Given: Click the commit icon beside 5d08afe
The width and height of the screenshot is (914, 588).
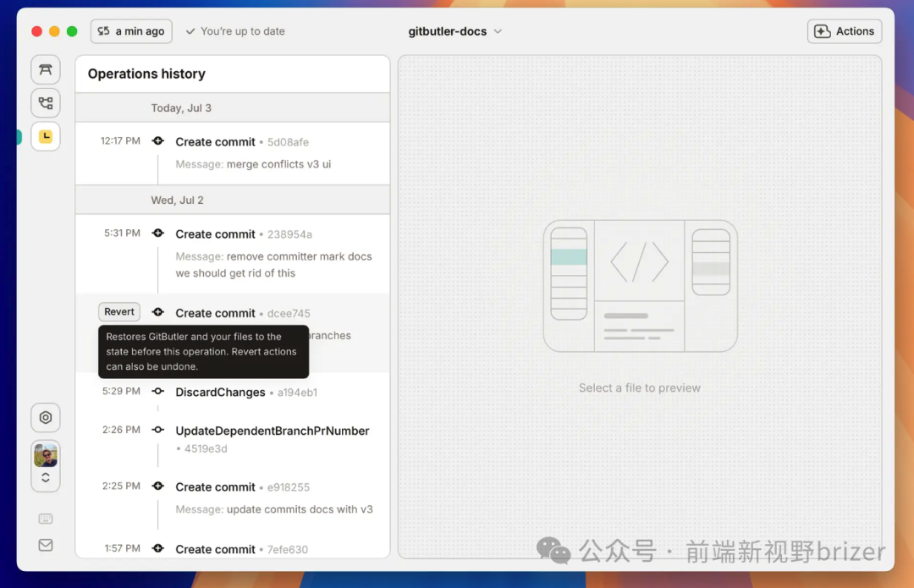Looking at the screenshot, I should [x=157, y=141].
